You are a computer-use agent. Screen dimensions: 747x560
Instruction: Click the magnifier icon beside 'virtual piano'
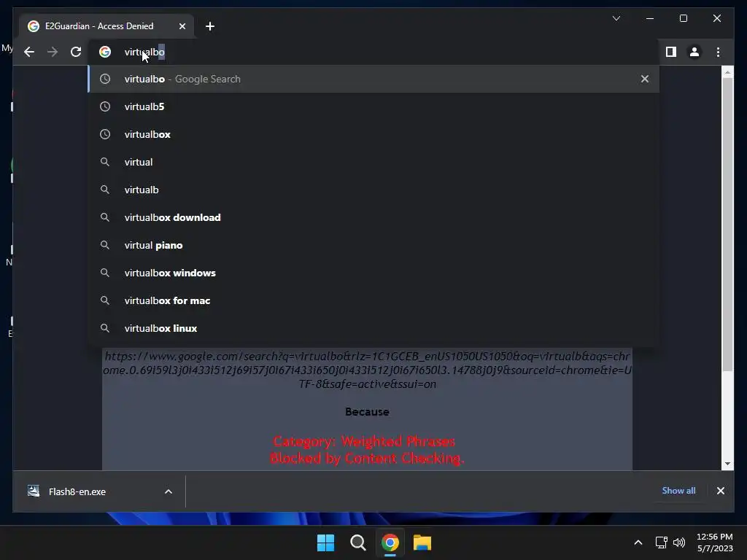click(105, 245)
